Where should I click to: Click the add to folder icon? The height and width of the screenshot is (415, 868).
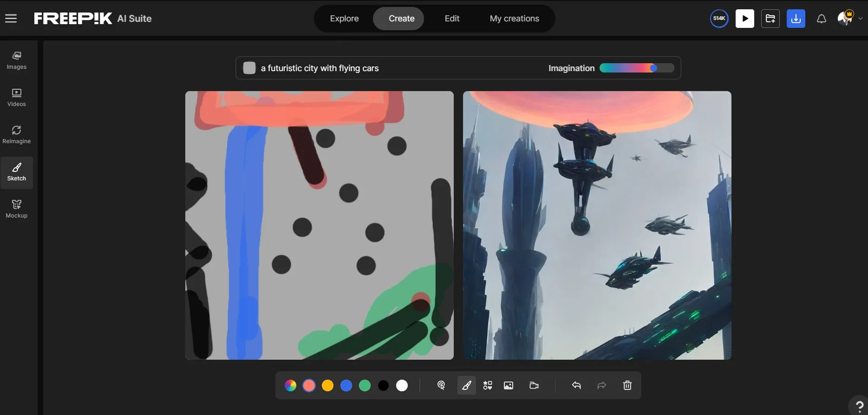click(770, 19)
